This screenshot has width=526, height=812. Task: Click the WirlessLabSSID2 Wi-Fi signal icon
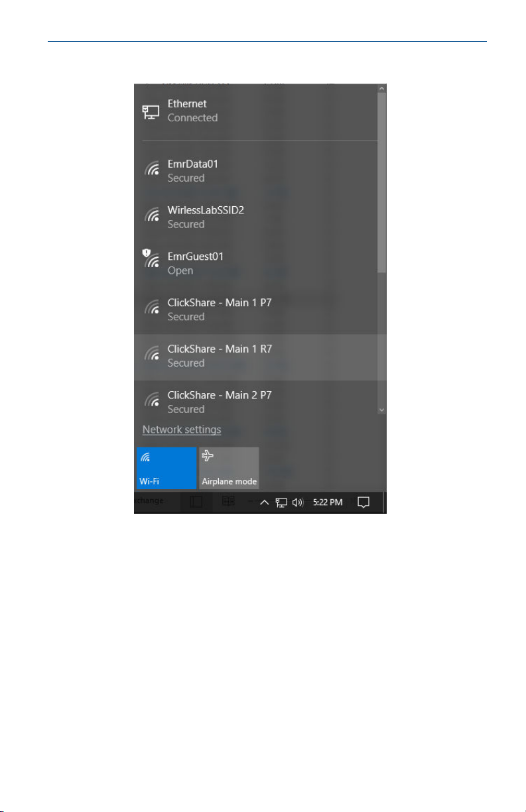pos(152,217)
